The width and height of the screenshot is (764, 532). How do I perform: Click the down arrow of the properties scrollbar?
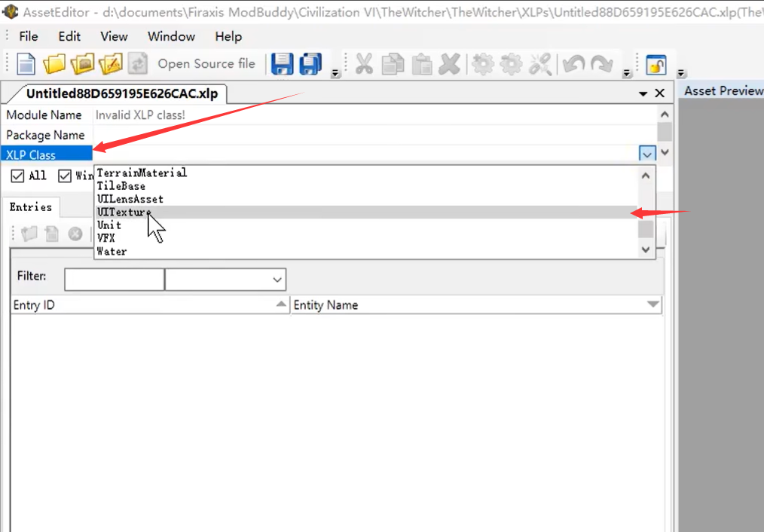pyautogui.click(x=665, y=152)
